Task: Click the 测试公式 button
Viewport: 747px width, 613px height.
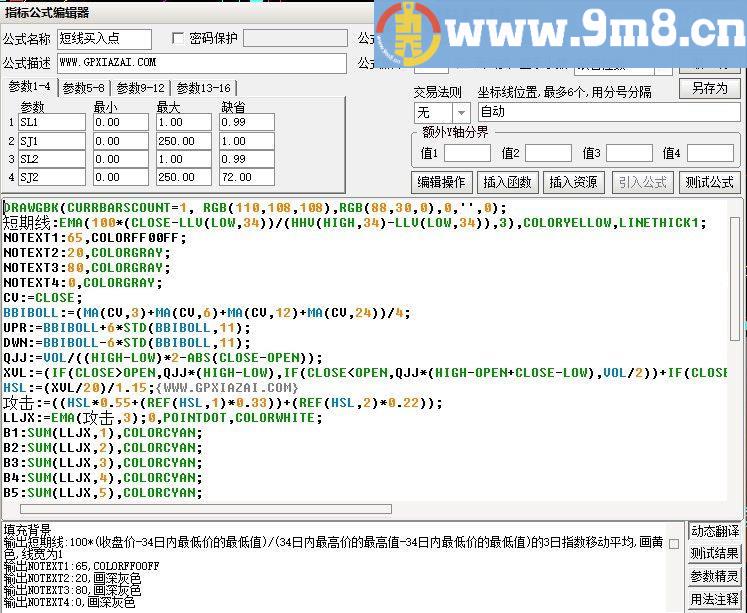Action: 710,182
